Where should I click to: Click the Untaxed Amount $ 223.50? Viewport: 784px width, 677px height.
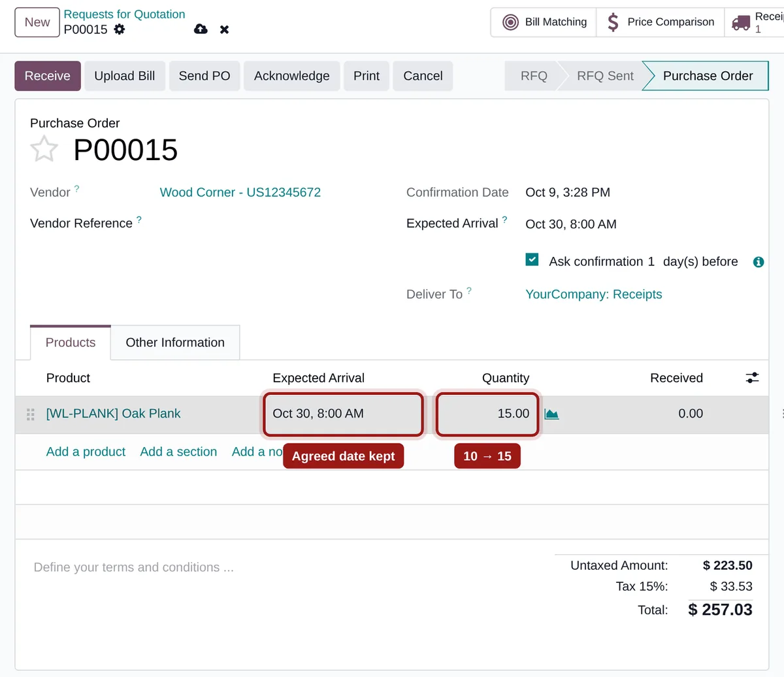[727, 565]
